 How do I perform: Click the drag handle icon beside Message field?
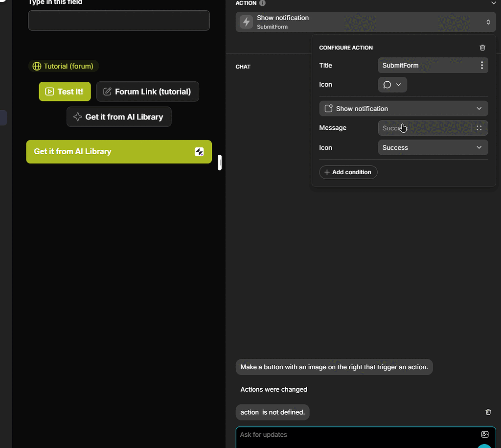(x=479, y=128)
